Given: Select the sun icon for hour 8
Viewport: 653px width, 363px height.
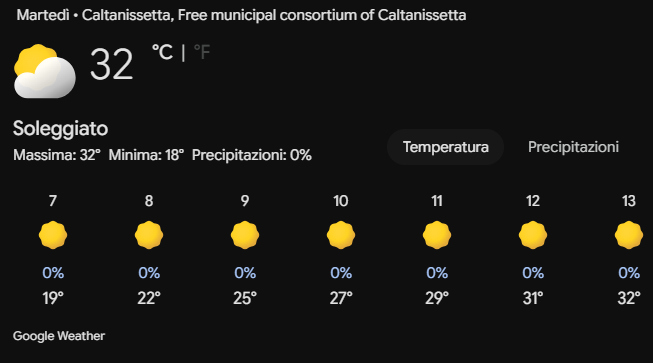Looking at the screenshot, I should (149, 235).
